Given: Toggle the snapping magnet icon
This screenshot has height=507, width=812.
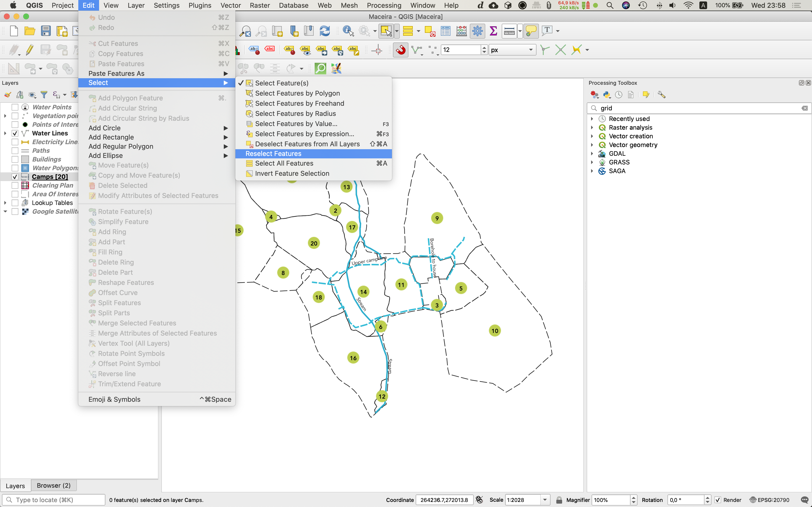Looking at the screenshot, I should click(401, 50).
